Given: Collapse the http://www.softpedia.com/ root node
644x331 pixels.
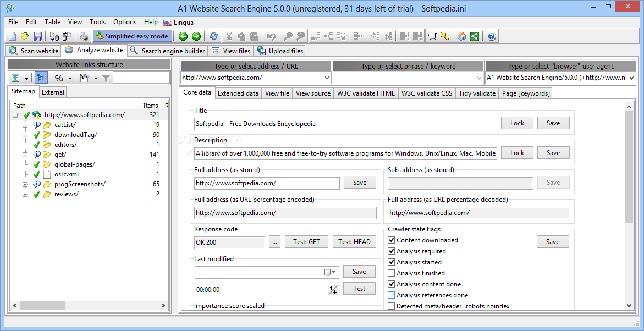Looking at the screenshot, I should pos(15,115).
